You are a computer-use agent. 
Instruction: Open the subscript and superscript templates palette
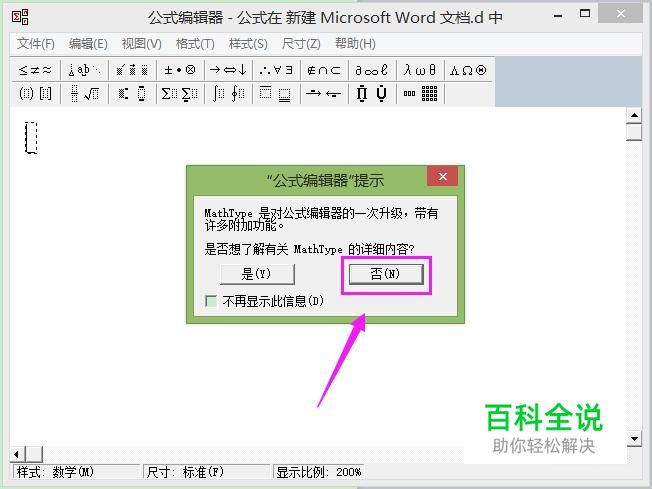132,94
